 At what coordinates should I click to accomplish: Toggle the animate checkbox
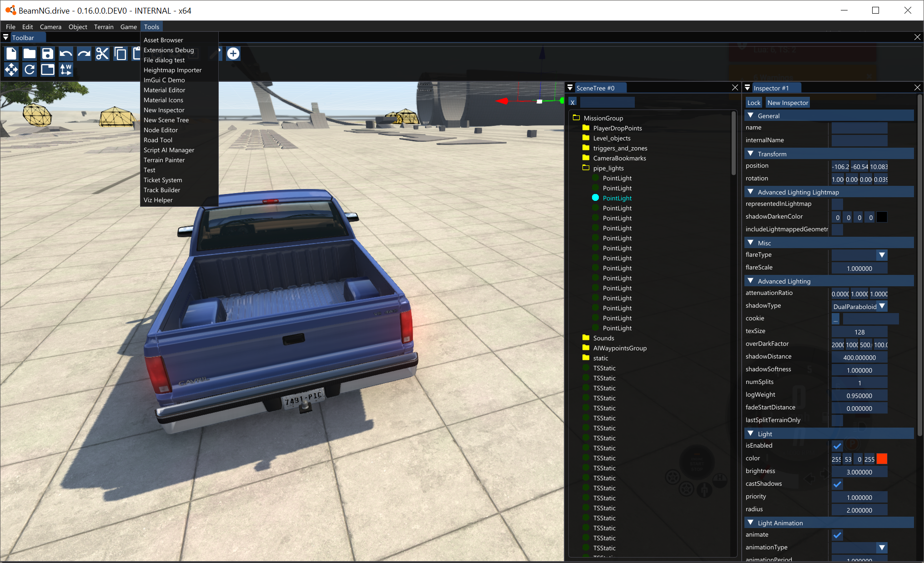pos(837,535)
